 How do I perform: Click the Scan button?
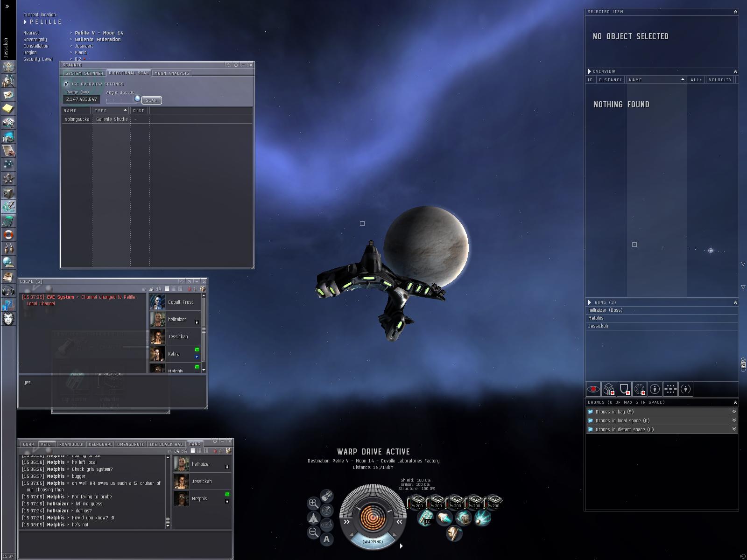151,100
